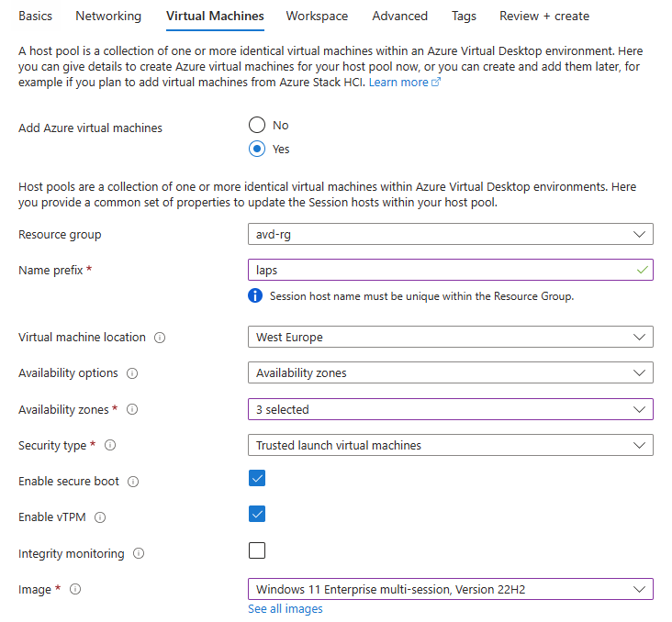Open Integrity monitoring info icon
This screenshot has height=622, width=672.
pos(139,553)
